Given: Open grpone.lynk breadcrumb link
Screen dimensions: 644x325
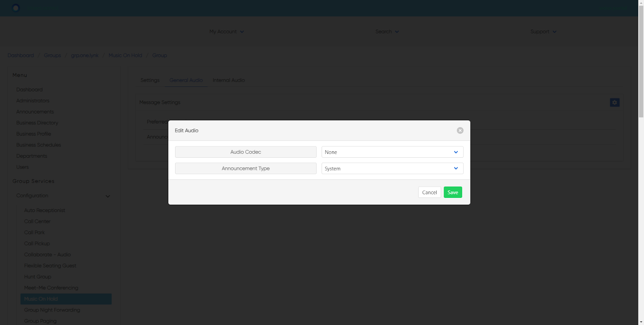Looking at the screenshot, I should [x=85, y=56].
